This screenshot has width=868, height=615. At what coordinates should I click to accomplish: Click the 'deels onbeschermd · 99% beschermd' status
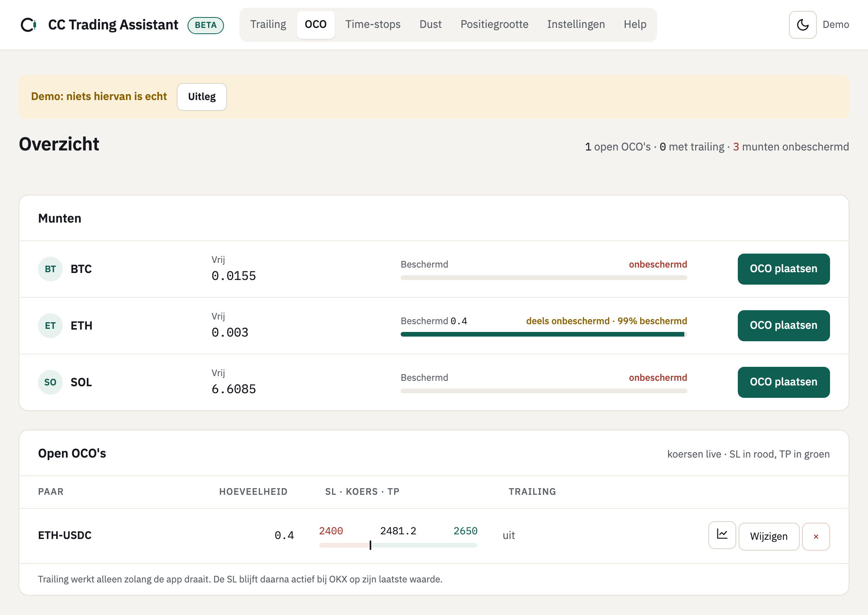(606, 321)
